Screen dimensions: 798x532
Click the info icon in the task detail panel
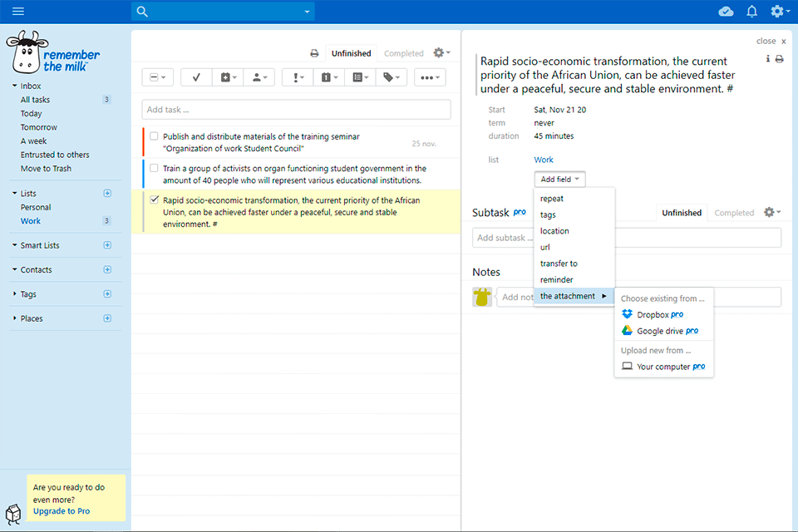pos(768,59)
